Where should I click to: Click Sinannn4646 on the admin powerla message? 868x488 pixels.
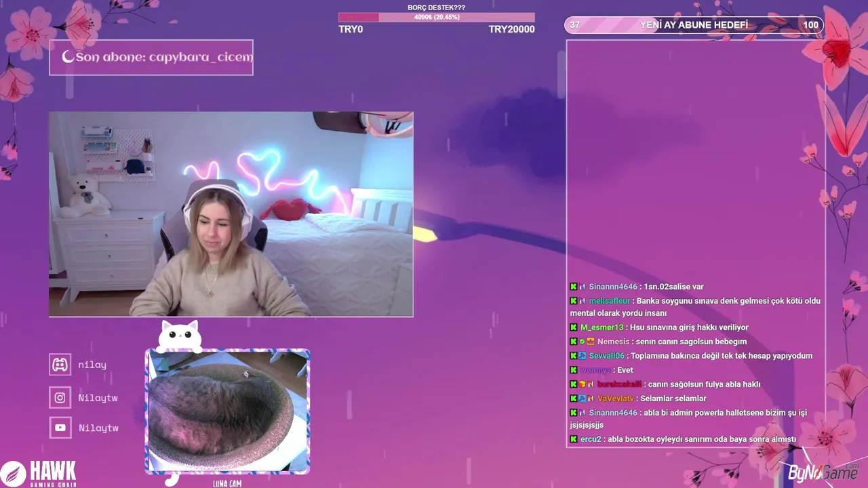[x=613, y=413]
